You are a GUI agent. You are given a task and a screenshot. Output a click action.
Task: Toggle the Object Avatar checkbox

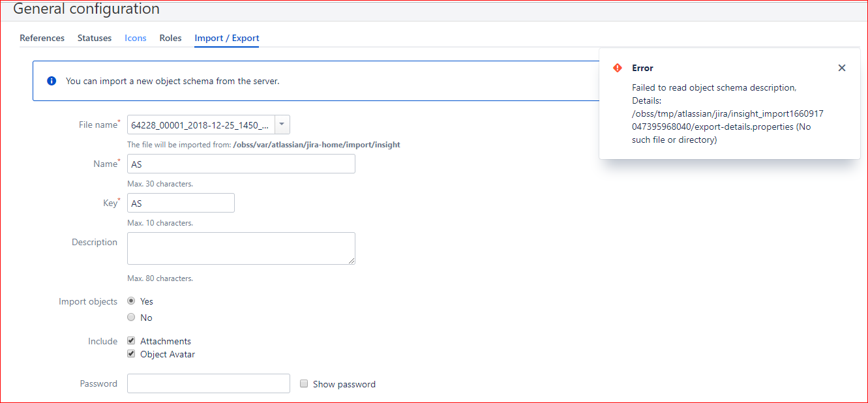tap(131, 354)
